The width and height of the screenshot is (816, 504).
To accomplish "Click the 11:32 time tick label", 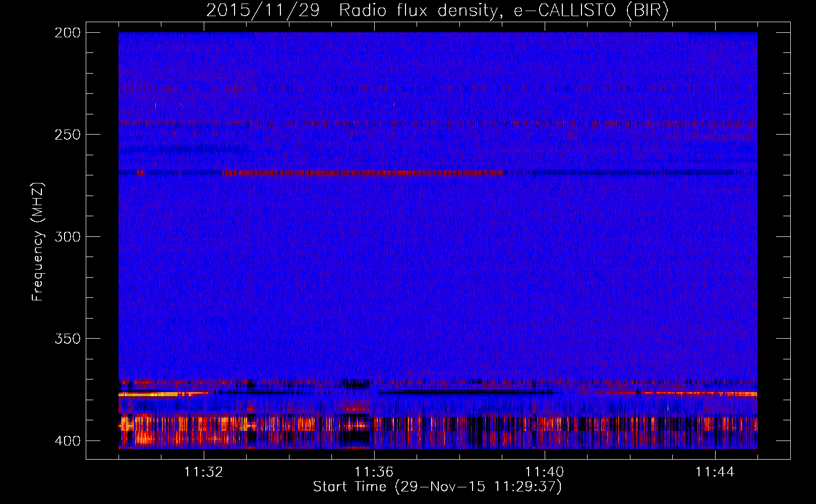I will pyautogui.click(x=204, y=472).
